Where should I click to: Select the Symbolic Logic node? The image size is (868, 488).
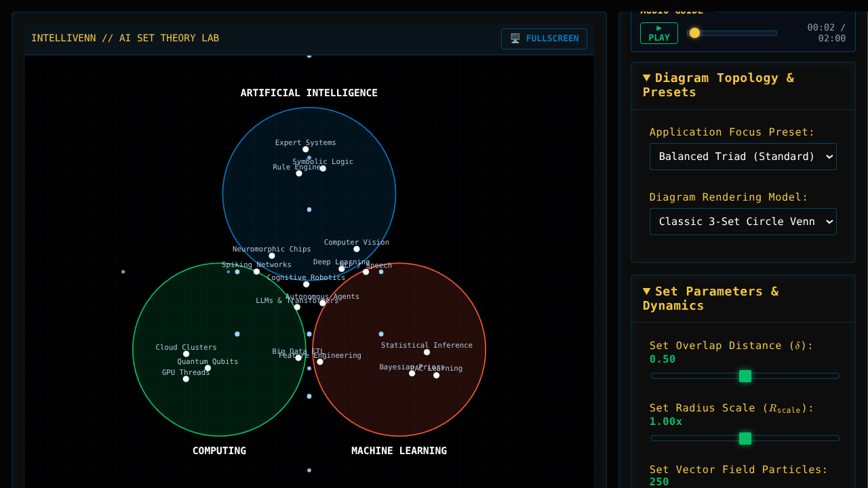pos(323,168)
